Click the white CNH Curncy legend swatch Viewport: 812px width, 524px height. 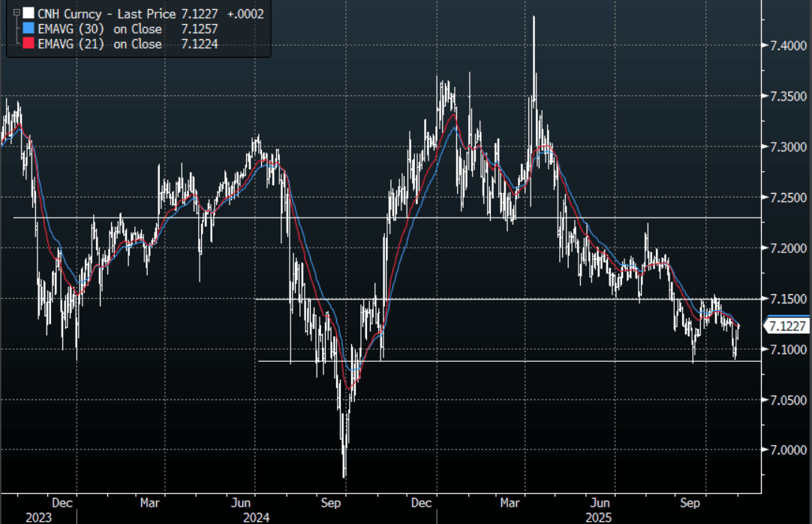(29, 14)
